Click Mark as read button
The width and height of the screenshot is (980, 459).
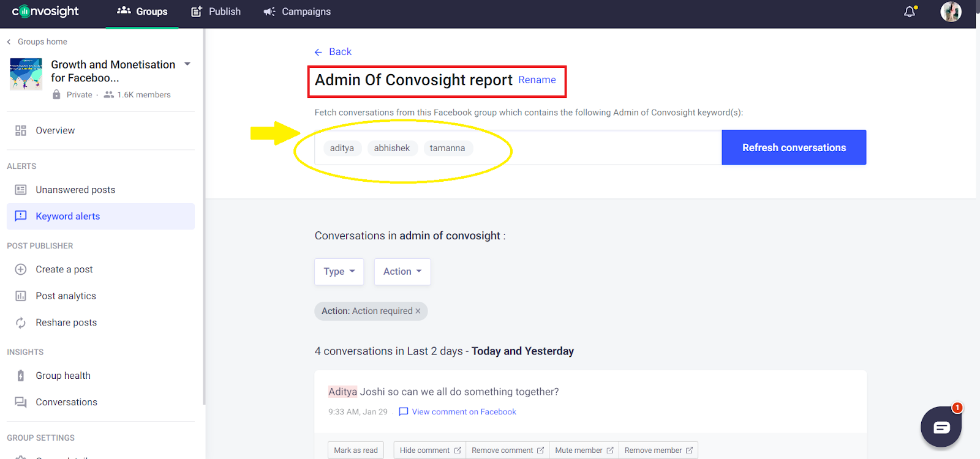[356, 450]
